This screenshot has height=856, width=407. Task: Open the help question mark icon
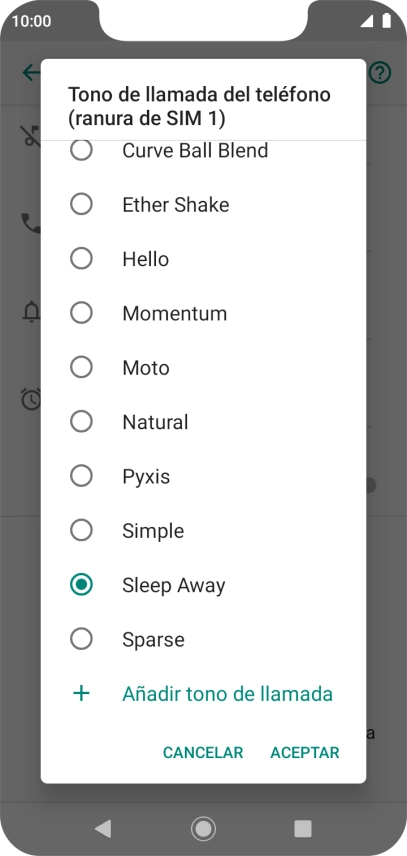click(x=380, y=72)
